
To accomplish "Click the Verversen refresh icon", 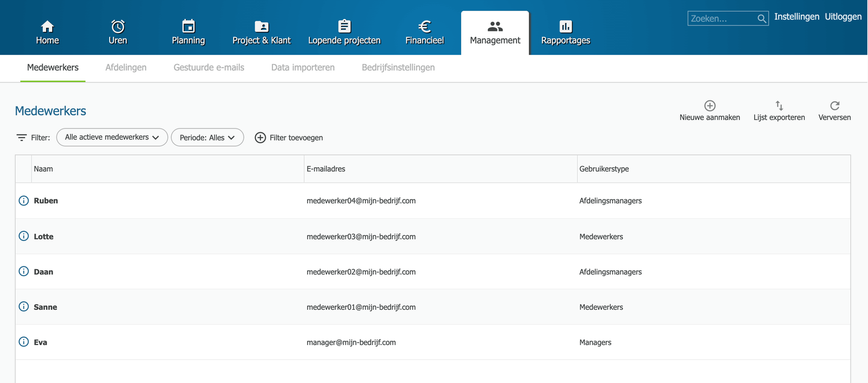I will 834,105.
